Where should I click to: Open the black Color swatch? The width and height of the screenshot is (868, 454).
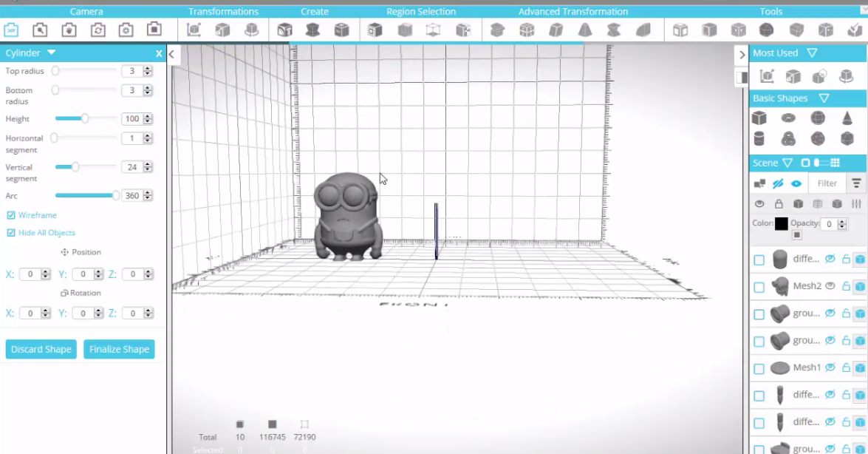[x=781, y=223]
